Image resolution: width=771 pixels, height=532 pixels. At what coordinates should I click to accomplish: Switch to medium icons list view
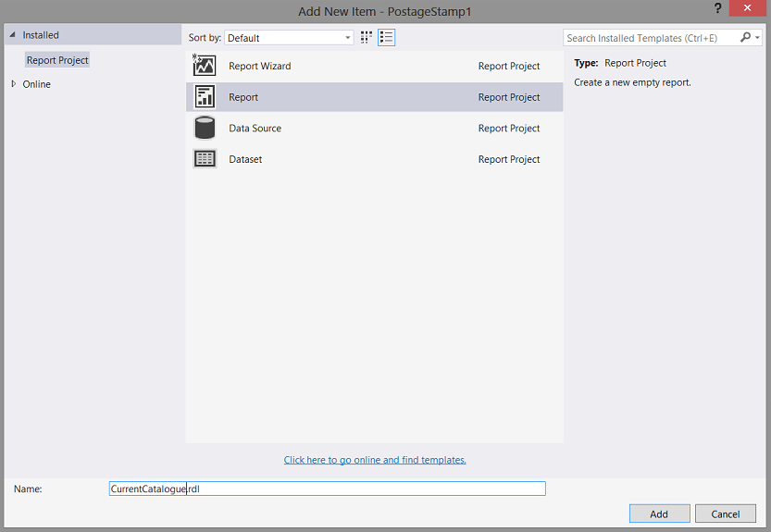tap(387, 37)
